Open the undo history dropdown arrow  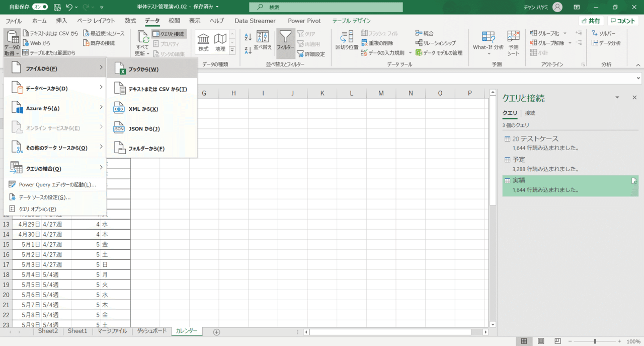click(76, 8)
